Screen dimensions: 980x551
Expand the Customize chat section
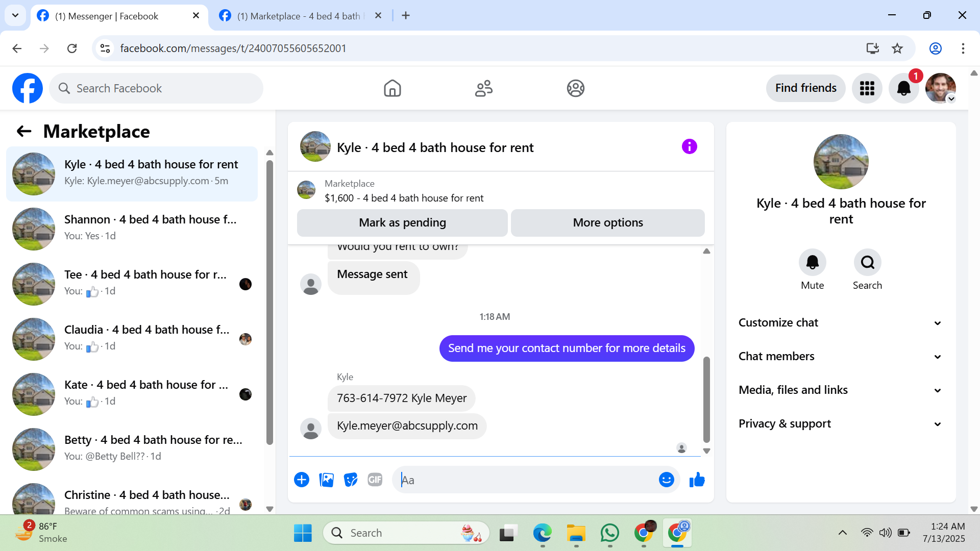[840, 323]
